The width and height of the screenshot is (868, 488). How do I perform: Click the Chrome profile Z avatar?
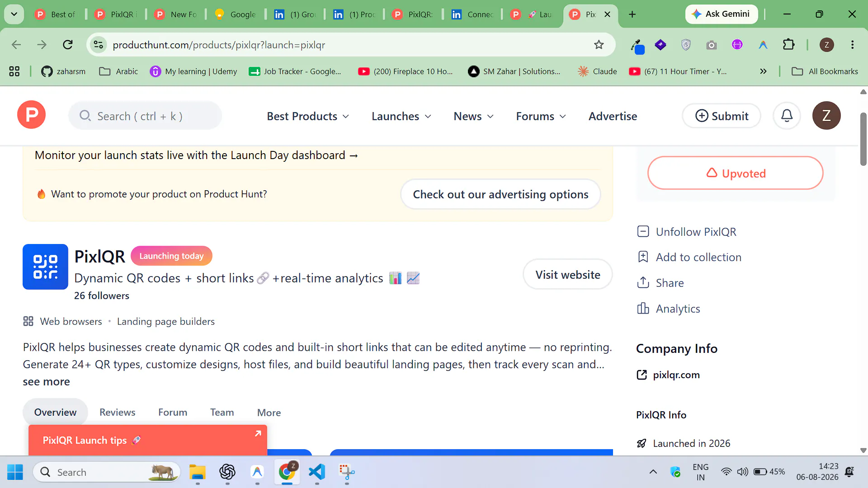826,45
